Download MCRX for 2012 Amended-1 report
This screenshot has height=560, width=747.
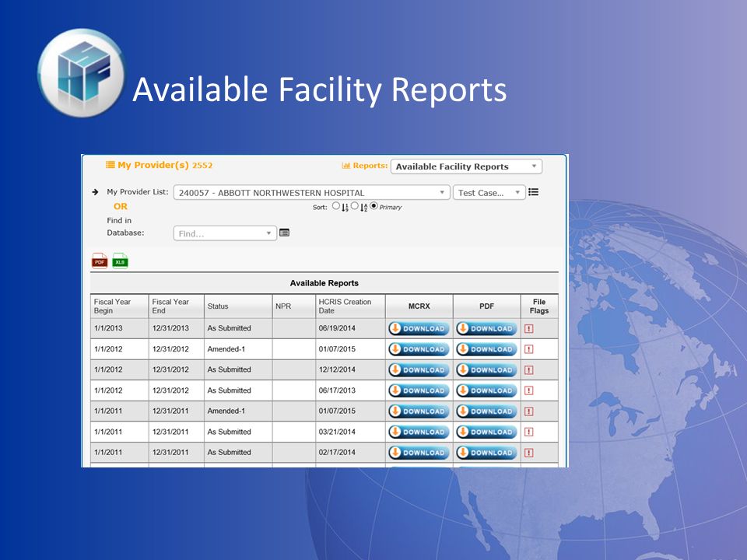(419, 349)
